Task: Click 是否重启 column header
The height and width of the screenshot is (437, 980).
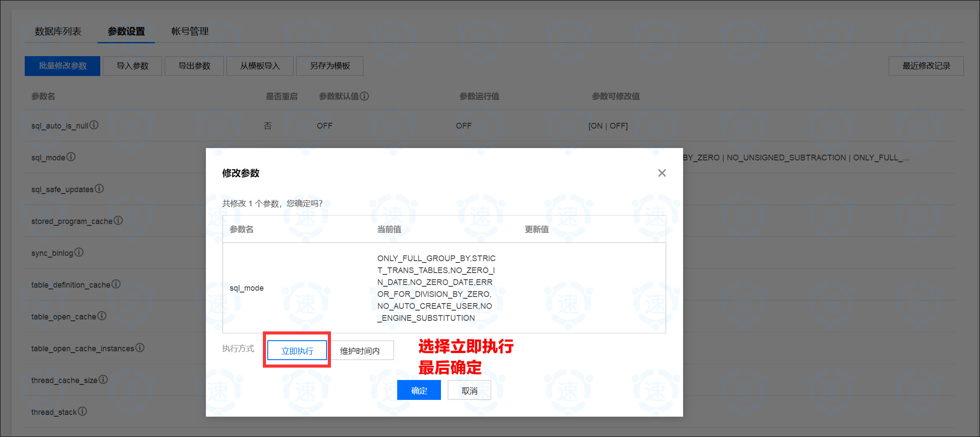Action: pos(281,96)
